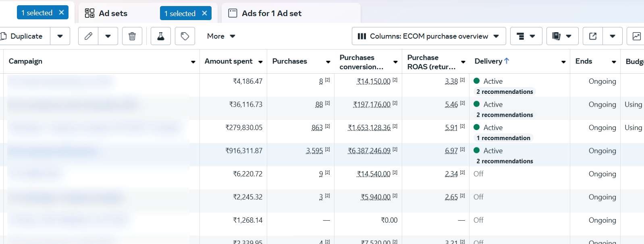Open the Delivery column menu arrow
Viewport: 644px width, 244px height.
tap(563, 62)
